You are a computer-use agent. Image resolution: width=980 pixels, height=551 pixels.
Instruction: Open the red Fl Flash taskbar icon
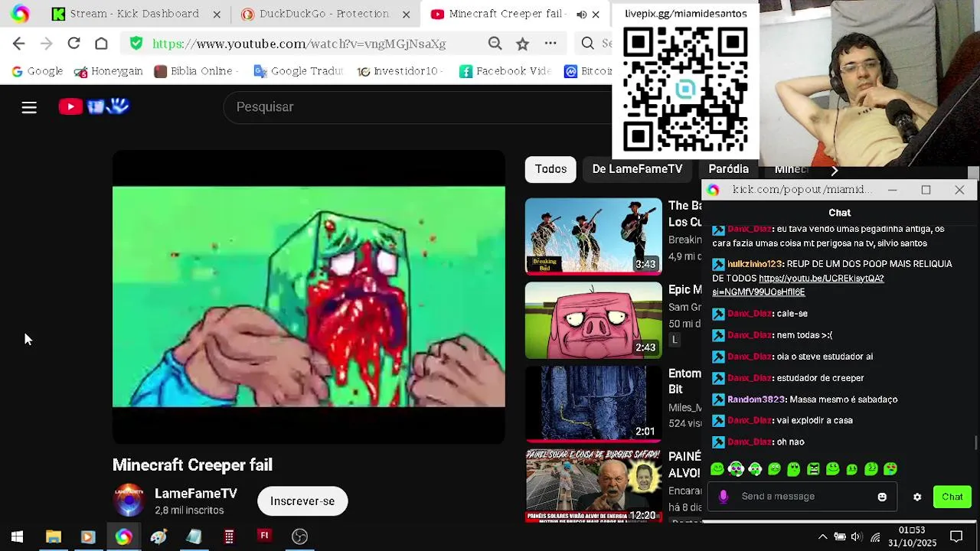[x=264, y=536]
